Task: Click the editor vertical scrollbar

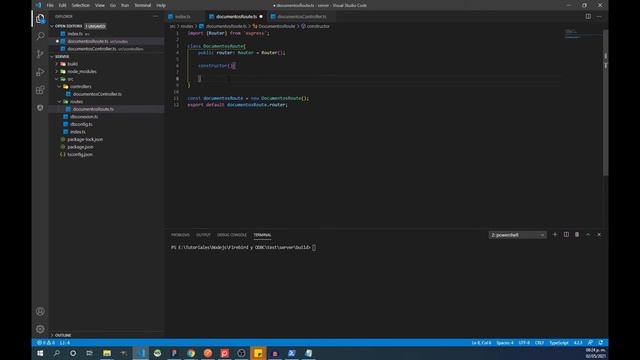Action: [606, 102]
